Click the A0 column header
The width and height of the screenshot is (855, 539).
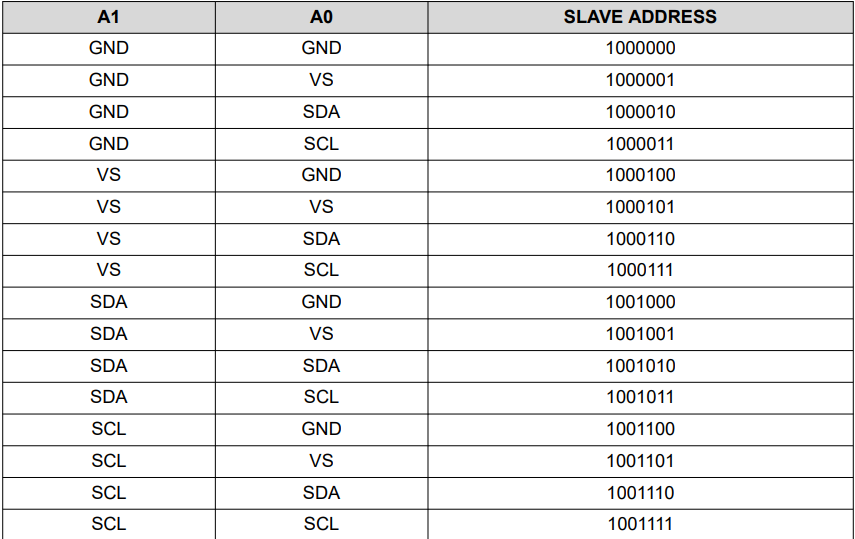(321, 17)
